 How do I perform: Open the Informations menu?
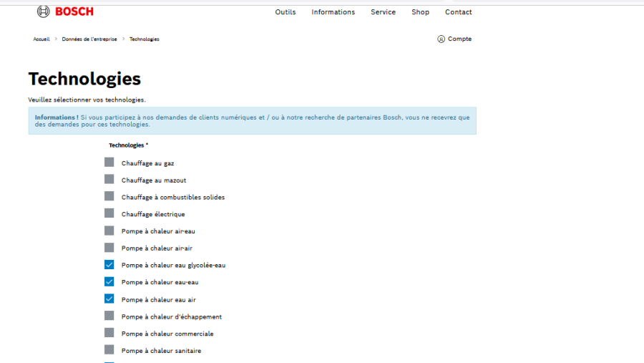coord(333,12)
